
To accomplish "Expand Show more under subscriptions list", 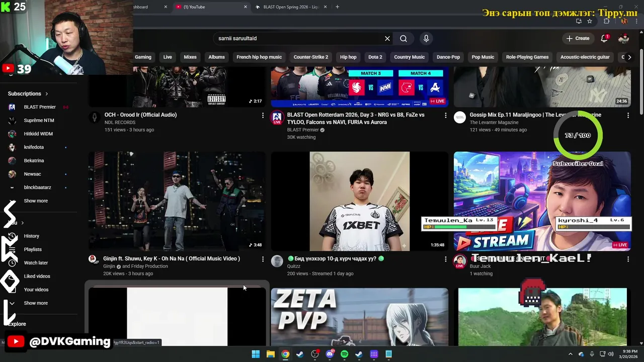I will (36, 201).
